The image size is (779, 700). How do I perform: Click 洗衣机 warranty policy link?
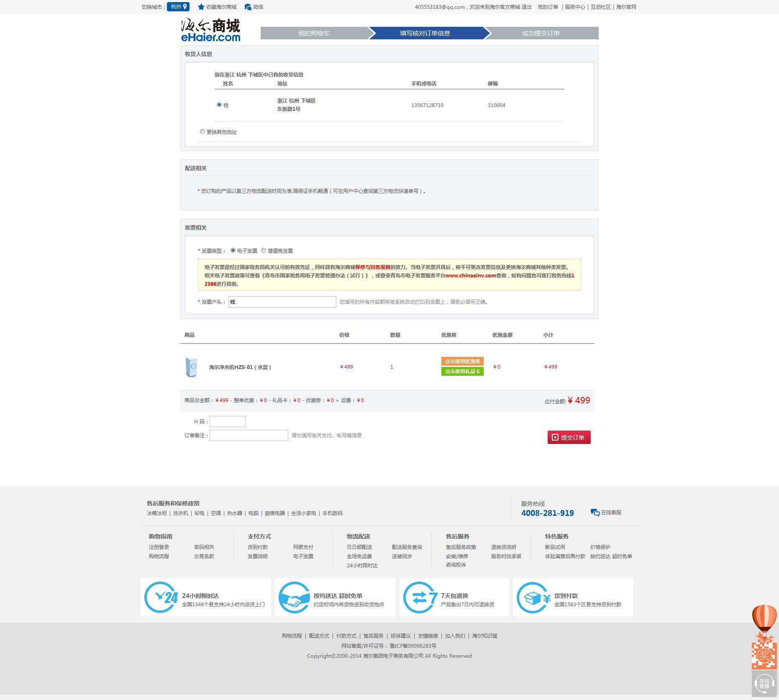[x=181, y=513]
